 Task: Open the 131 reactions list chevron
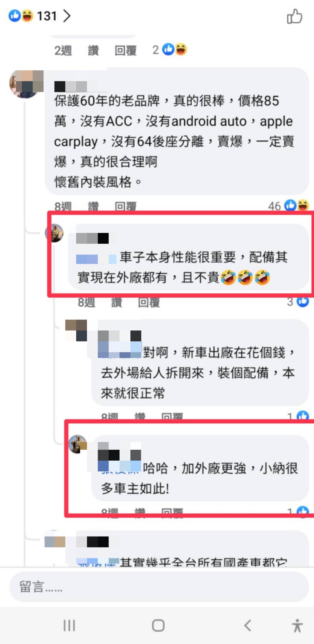click(67, 16)
